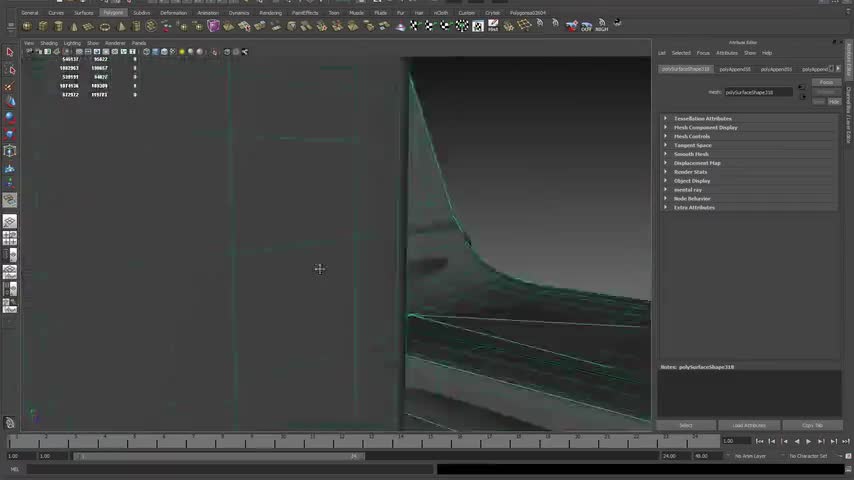Expand Mesh Component Display section
This screenshot has width=854, height=480.
[x=666, y=127]
